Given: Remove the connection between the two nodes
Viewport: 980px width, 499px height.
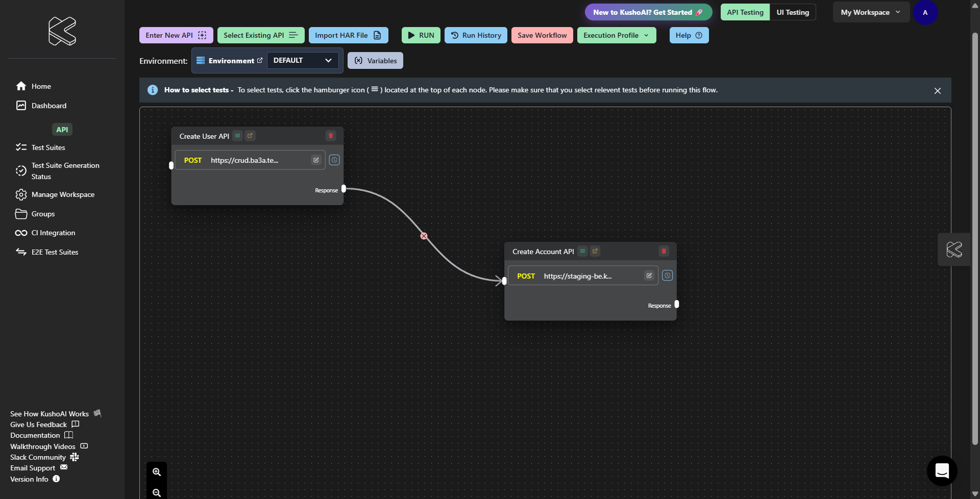Looking at the screenshot, I should click(x=424, y=236).
